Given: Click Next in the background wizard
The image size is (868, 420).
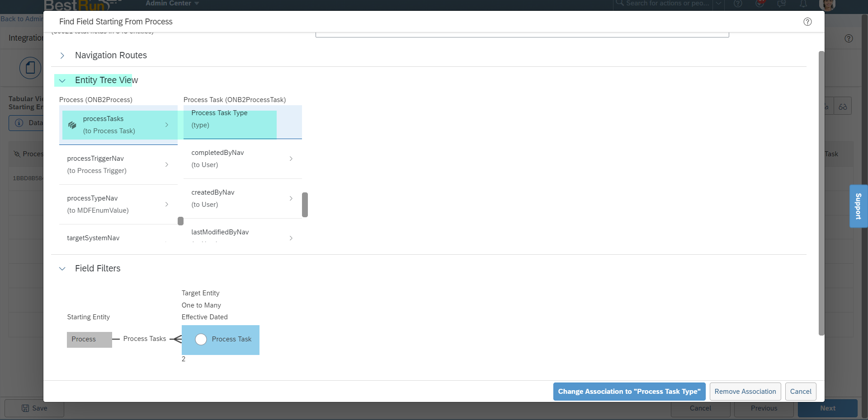Looking at the screenshot, I should (827, 408).
